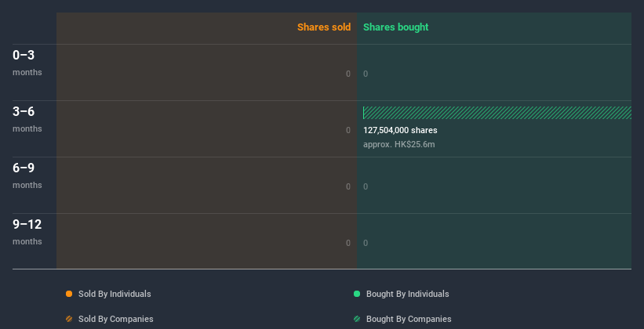The image size is (644, 329).
Task: Click shares bought zero in 6–9 months row
Action: [x=366, y=186]
